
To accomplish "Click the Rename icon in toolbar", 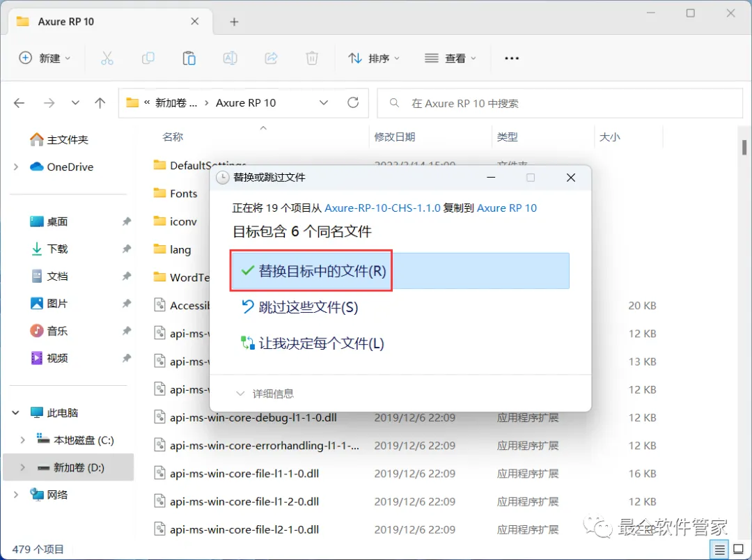I will 230,59.
